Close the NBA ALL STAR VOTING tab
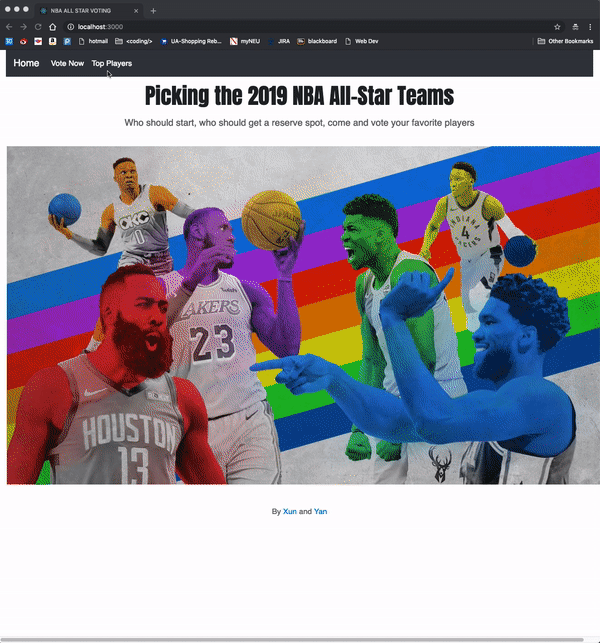Screen dimensions: 600x643 click(136, 11)
